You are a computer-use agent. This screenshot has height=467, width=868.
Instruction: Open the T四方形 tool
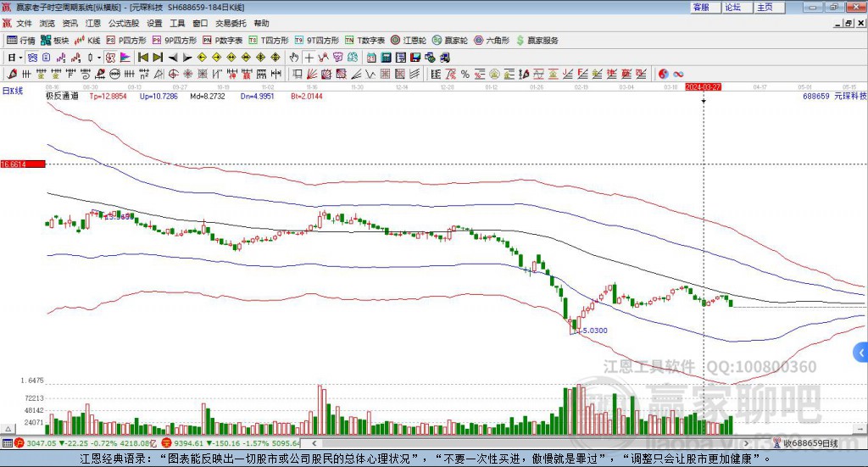click(269, 41)
